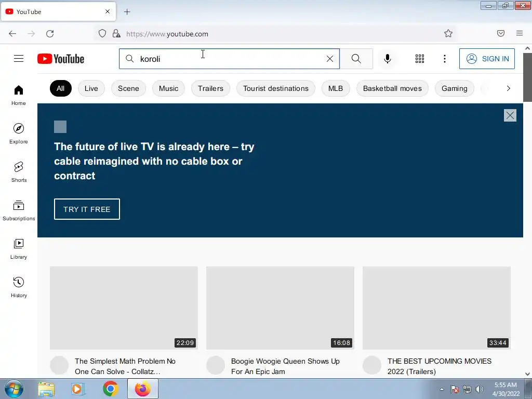View site security lock info

[116, 33]
